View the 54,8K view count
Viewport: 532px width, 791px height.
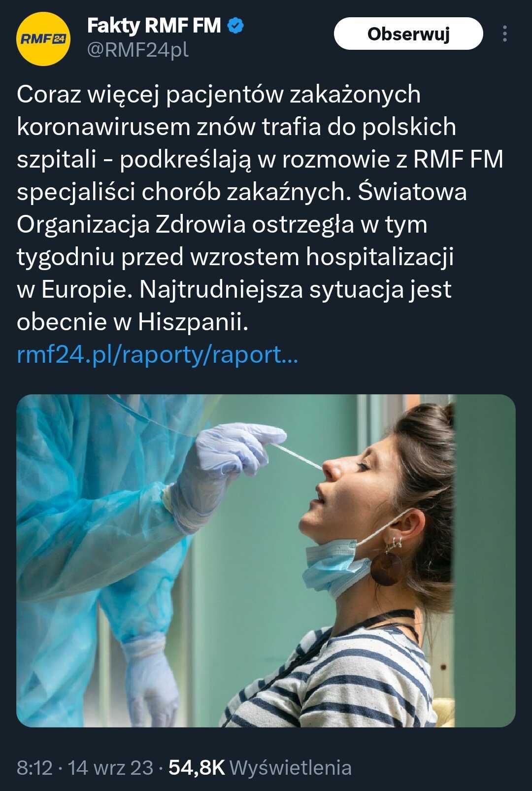point(197,767)
